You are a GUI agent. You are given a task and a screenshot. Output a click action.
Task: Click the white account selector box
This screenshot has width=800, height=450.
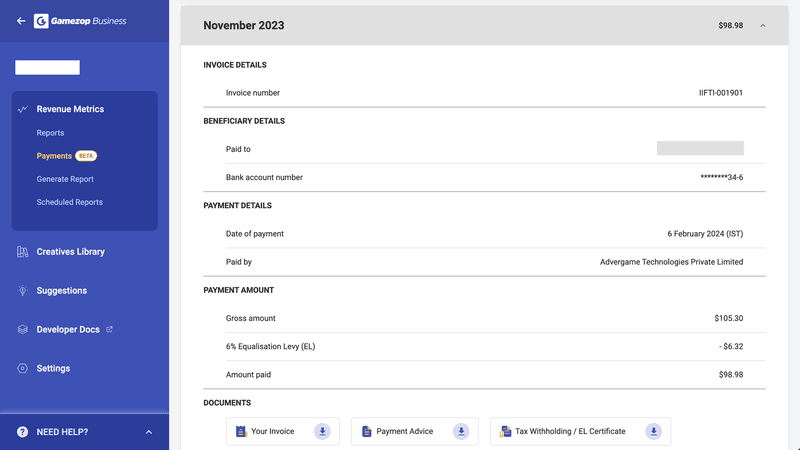[x=47, y=67]
